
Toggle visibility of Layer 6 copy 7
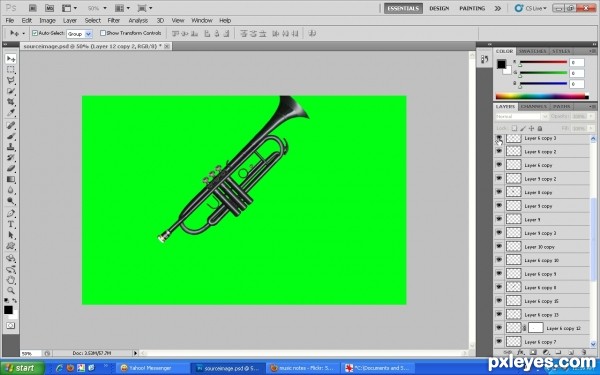click(499, 341)
